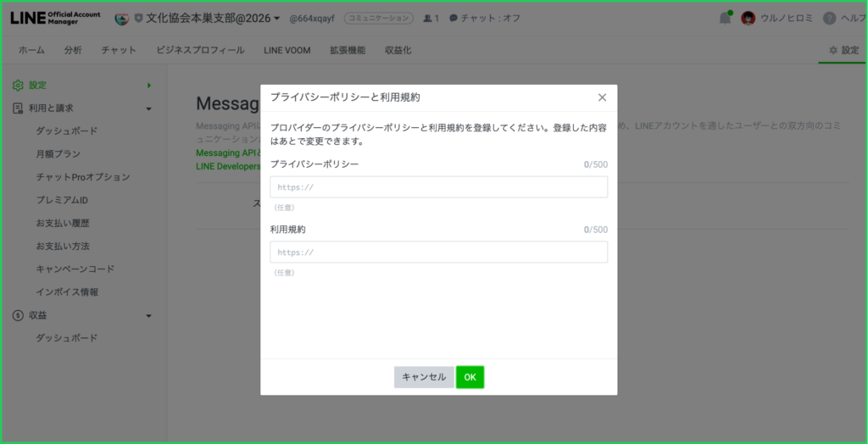The image size is (868, 444).
Task: Open the ビジネスプロフィール tab
Action: click(x=200, y=50)
